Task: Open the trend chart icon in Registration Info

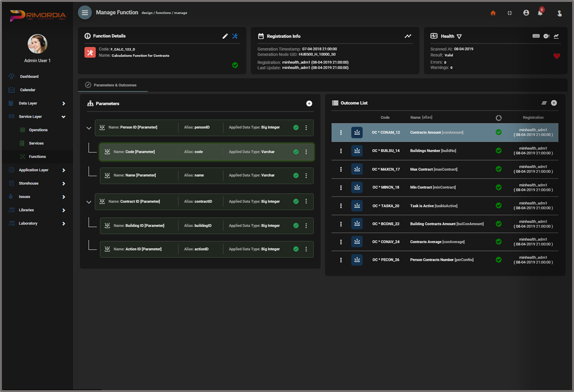Action: [408, 36]
